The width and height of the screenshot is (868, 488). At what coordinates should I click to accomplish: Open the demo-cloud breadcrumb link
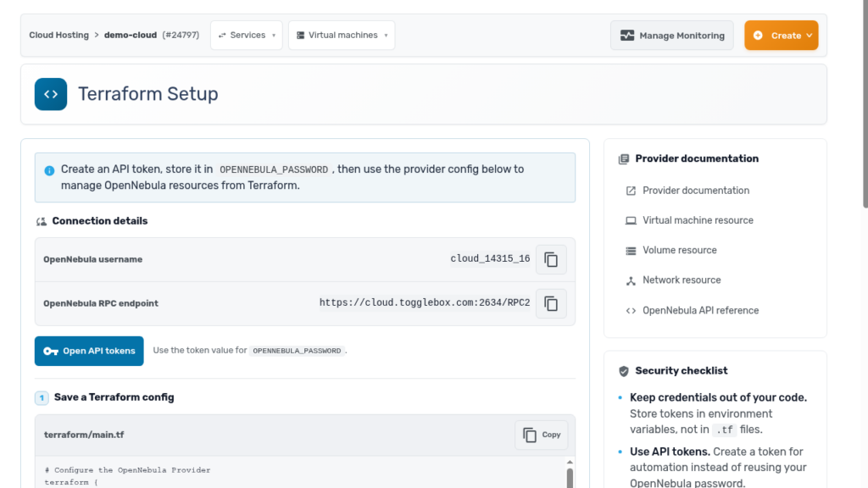tap(131, 35)
